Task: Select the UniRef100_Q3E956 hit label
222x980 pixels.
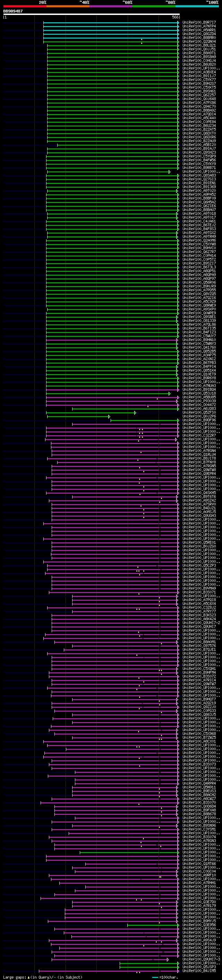Action: click(199, 925)
